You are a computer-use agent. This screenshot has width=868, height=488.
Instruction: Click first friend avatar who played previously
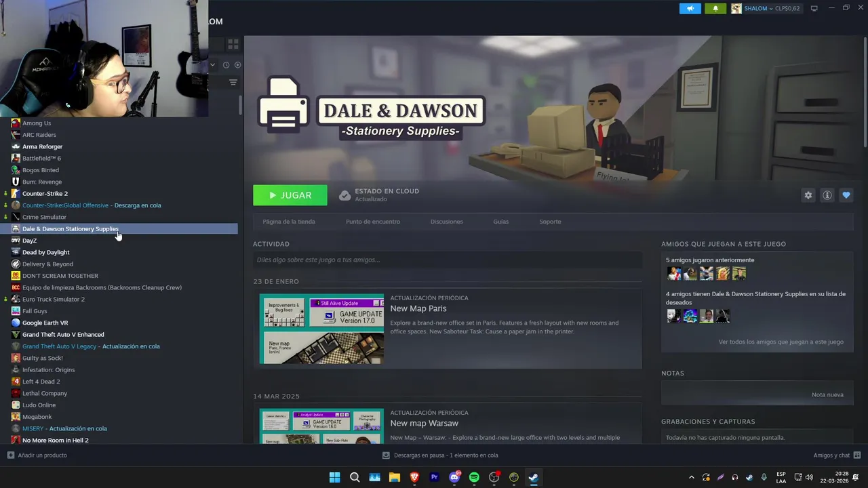(673, 273)
